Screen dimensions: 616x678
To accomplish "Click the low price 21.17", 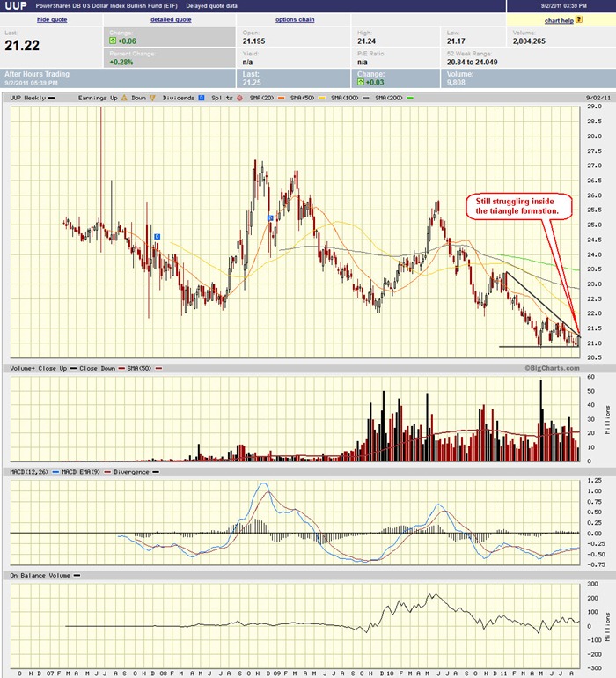I will [456, 41].
